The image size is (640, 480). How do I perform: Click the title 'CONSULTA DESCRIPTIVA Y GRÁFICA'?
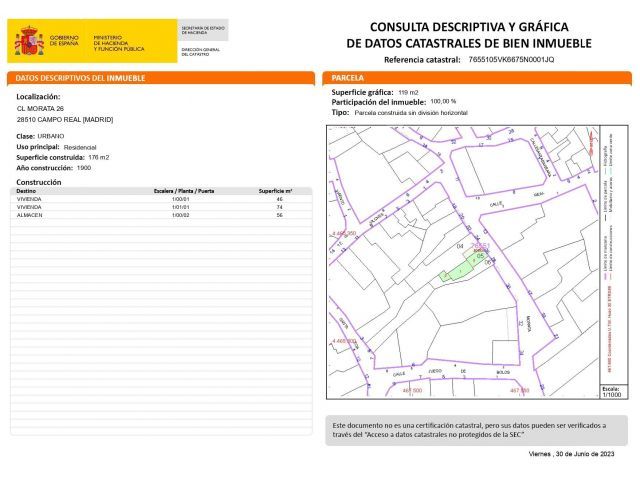(469, 27)
